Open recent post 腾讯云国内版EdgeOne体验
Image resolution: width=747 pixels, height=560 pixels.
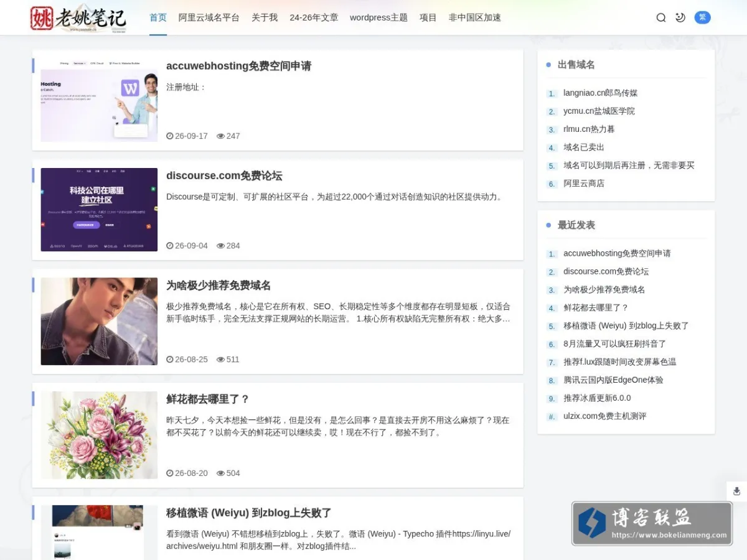613,380
